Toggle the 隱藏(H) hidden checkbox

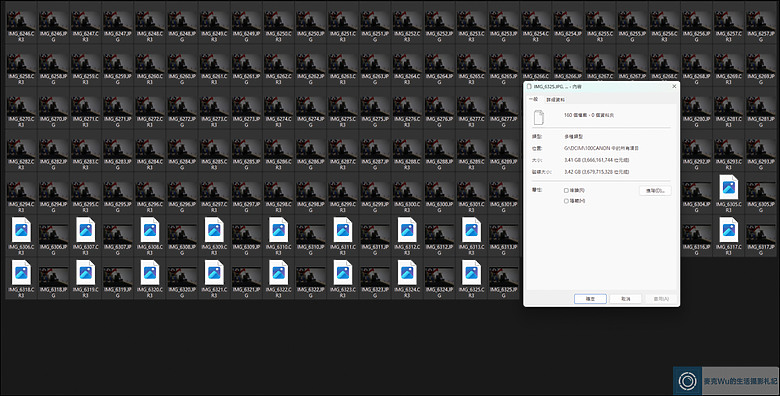point(566,201)
